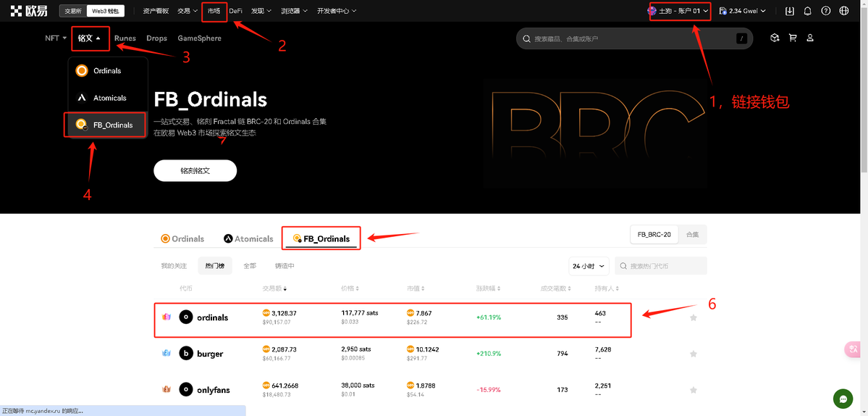Open the download icon in top bar

[x=790, y=11]
